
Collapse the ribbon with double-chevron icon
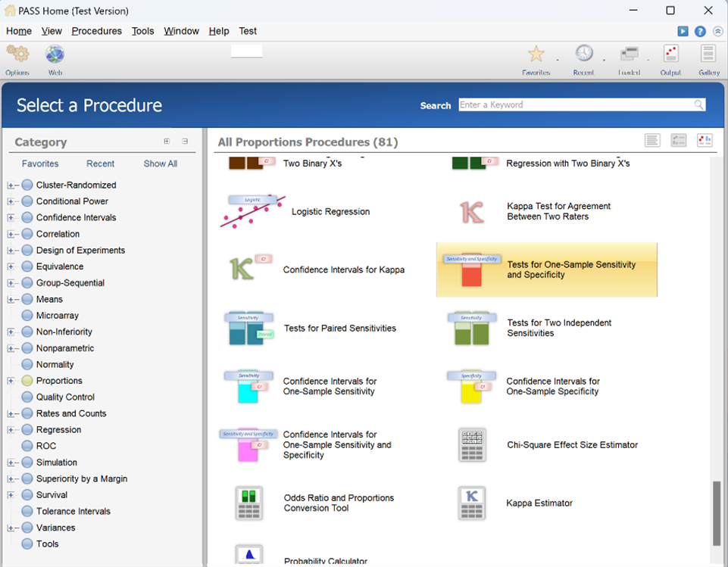pos(718,31)
